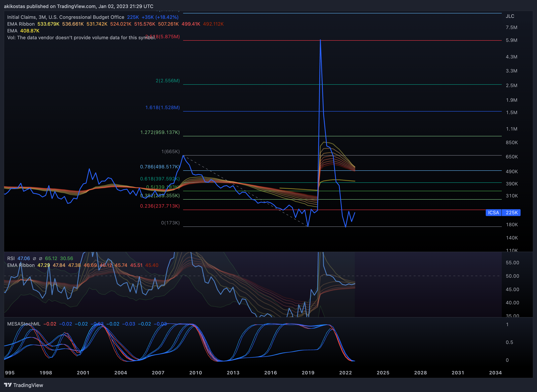
Task: Click the 2022 label on time axis
Action: [346, 373]
